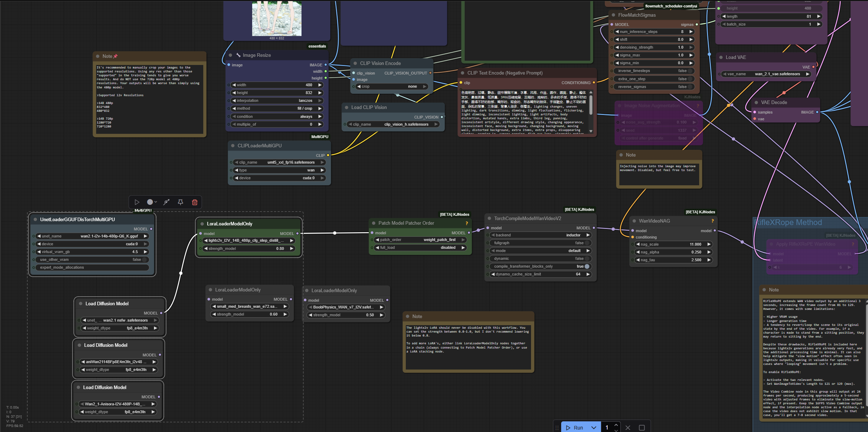
Task: Collapse the Load VAE node via its title dot
Action: (x=721, y=57)
